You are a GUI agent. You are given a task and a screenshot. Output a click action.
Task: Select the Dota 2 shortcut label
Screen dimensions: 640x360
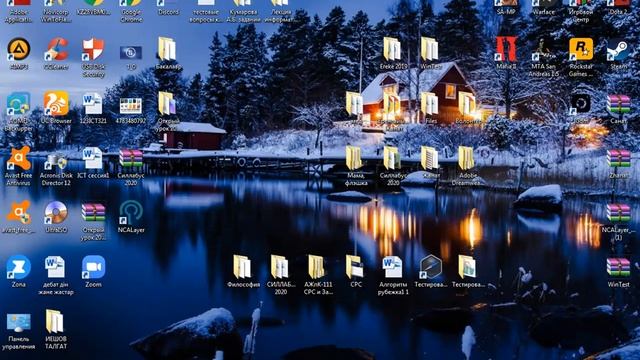[618, 12]
